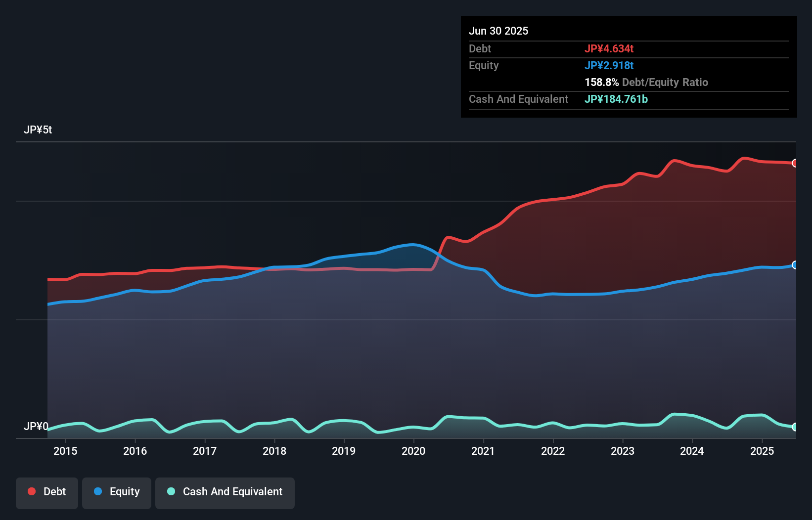812x520 pixels.
Task: Toggle visibility of the Equity series
Action: coord(117,492)
